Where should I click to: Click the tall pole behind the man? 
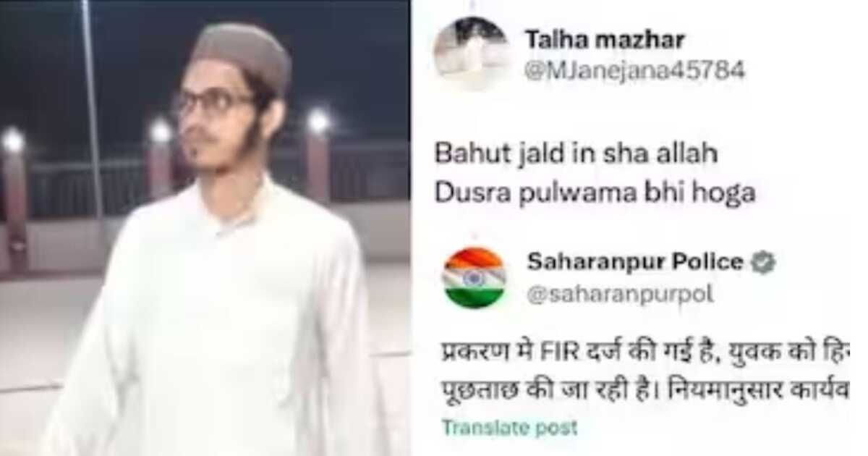pyautogui.click(x=92, y=109)
